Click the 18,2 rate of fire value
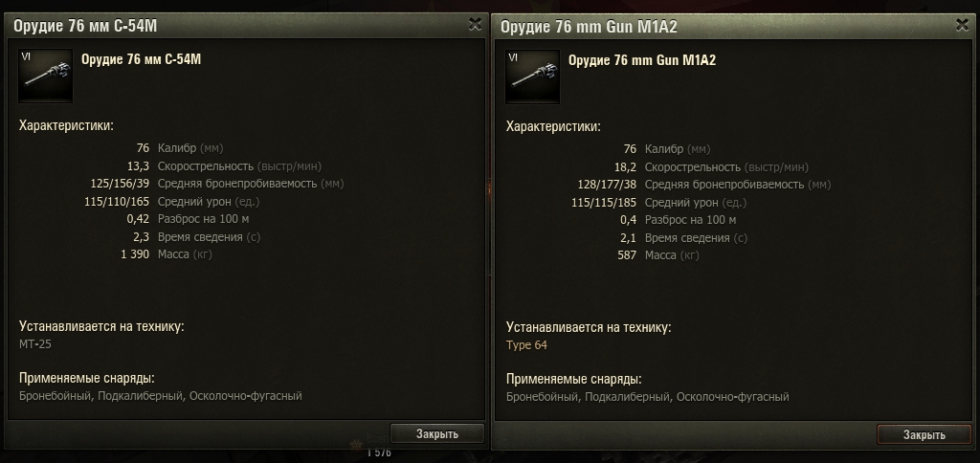980x463 pixels. 625,167
